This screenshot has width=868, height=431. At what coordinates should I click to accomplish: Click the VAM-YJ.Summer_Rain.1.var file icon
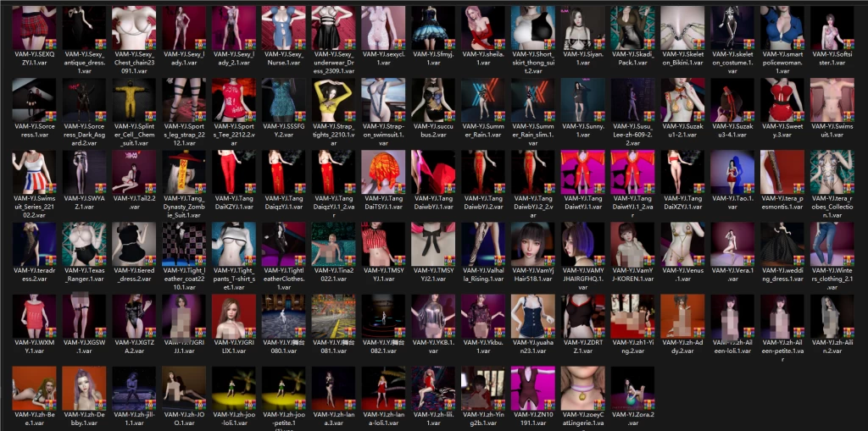coord(483,100)
